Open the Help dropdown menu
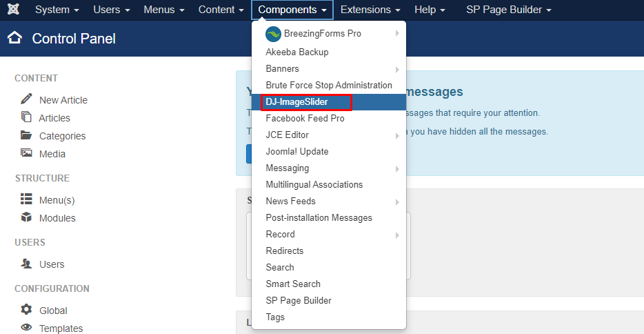This screenshot has width=644, height=334. [430, 10]
